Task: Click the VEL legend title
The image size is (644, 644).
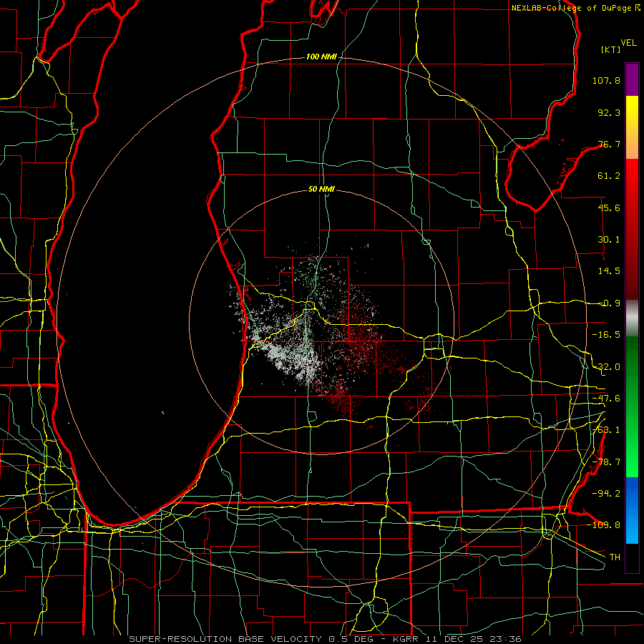Action: click(628, 43)
